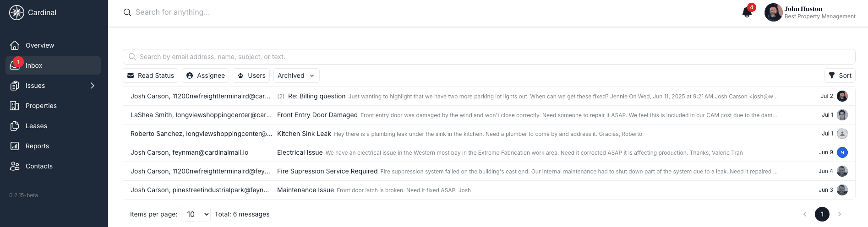Select page 1 pagination button
This screenshot has width=868, height=227.
[822, 214]
